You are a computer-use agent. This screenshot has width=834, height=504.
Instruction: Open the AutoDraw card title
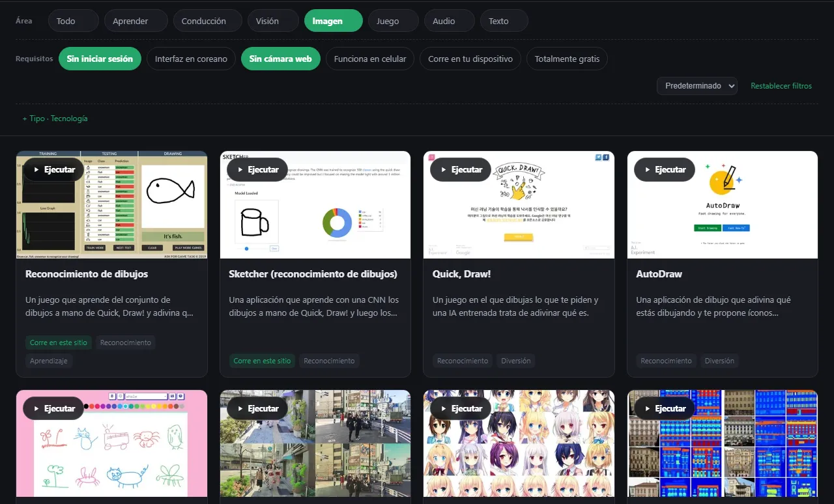click(659, 274)
